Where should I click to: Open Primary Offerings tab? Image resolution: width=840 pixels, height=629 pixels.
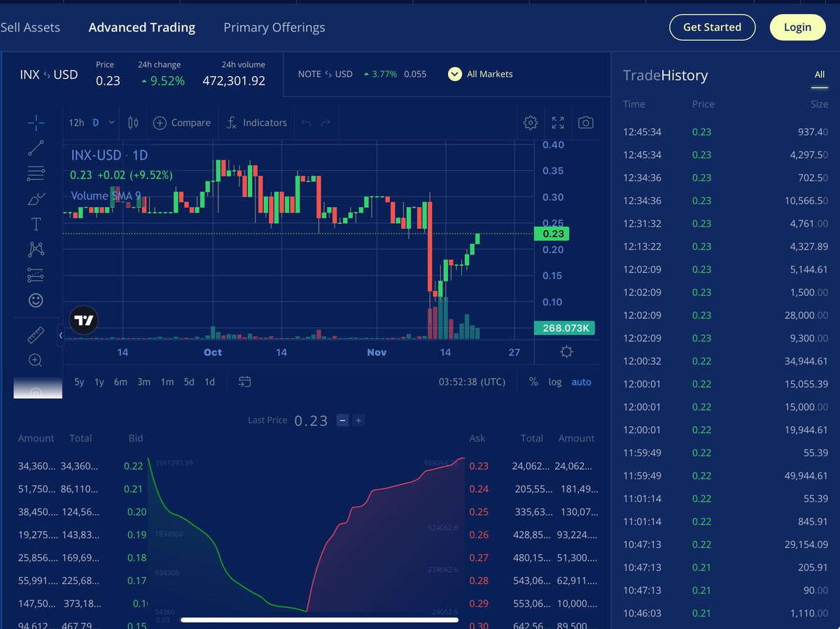(x=274, y=27)
